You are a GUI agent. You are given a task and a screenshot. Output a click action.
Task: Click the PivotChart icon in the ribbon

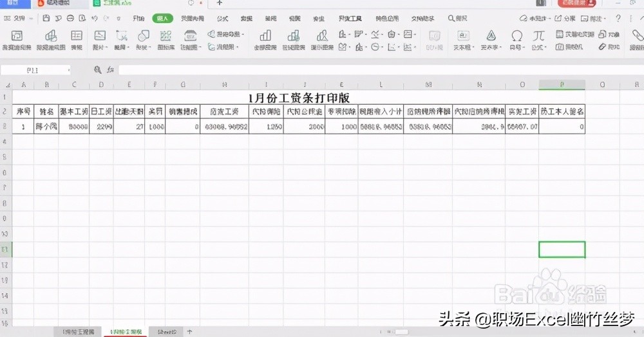click(50, 39)
